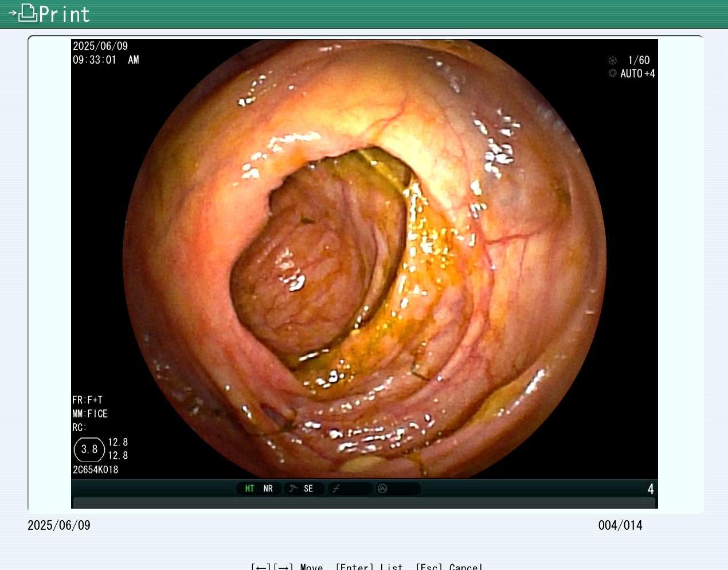Click the 2C654K018 serial number
This screenshot has width=728, height=570.
(x=95, y=470)
